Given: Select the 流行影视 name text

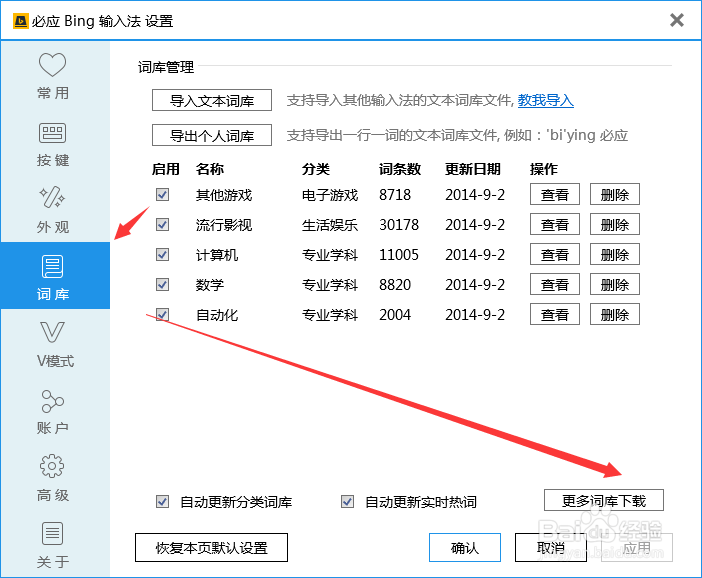Looking at the screenshot, I should click(x=224, y=225).
